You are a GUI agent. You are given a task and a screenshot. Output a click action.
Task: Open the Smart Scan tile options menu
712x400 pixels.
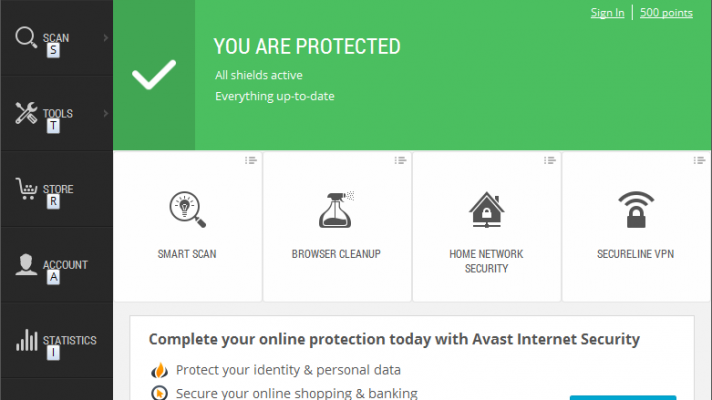pos(251,160)
